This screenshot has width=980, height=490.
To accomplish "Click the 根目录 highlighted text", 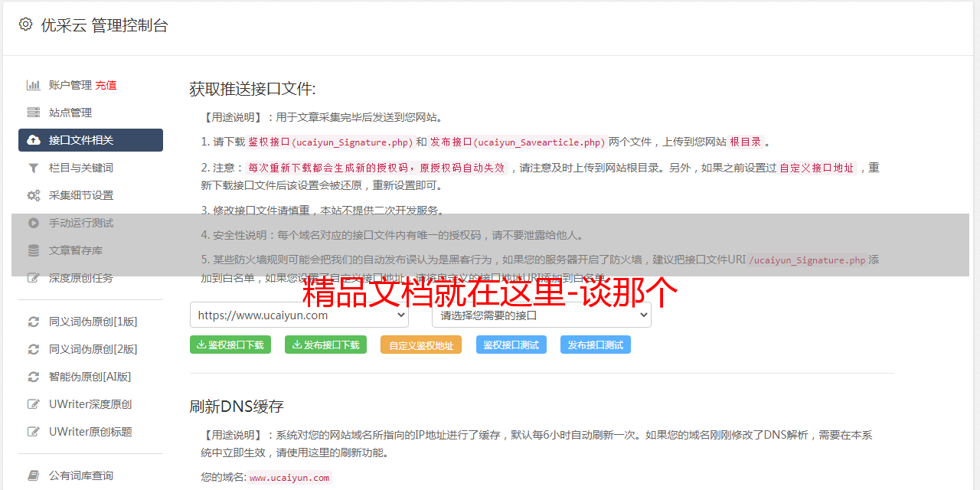I will [746, 142].
